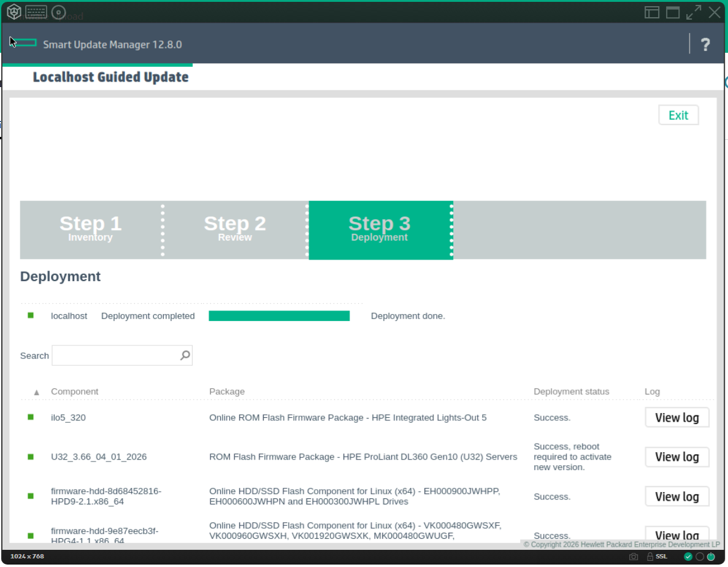This screenshot has height=567, width=728.
Task: Click the docked window layout icon
Action: pyautogui.click(x=652, y=12)
